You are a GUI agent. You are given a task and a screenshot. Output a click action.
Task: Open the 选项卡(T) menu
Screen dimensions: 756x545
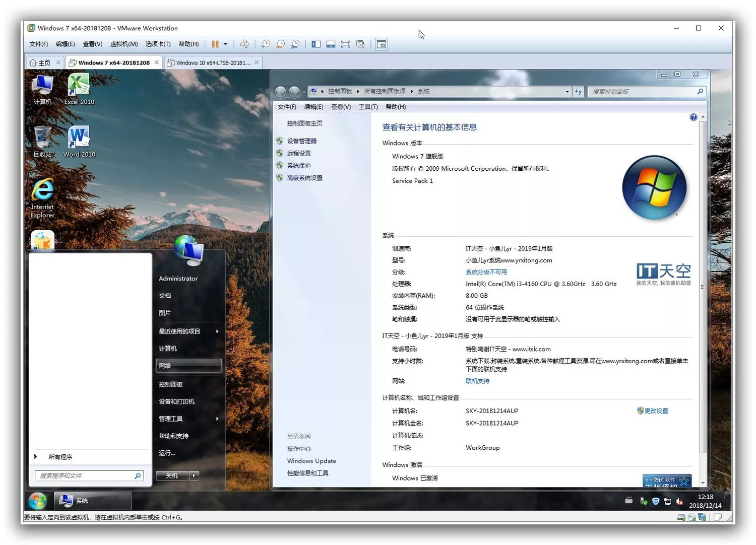pos(158,44)
